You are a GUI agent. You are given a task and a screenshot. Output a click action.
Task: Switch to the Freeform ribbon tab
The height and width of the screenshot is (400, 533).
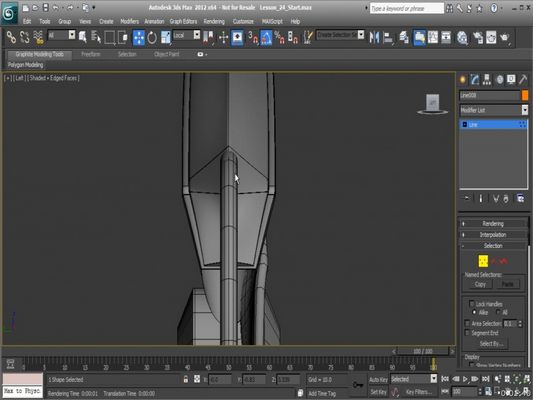pyautogui.click(x=91, y=54)
